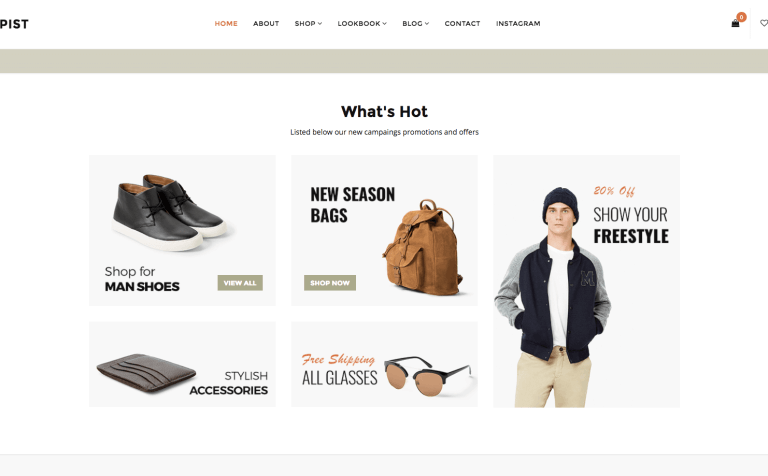The image size is (768, 476).
Task: Click the site logo text
Action: tap(14, 24)
